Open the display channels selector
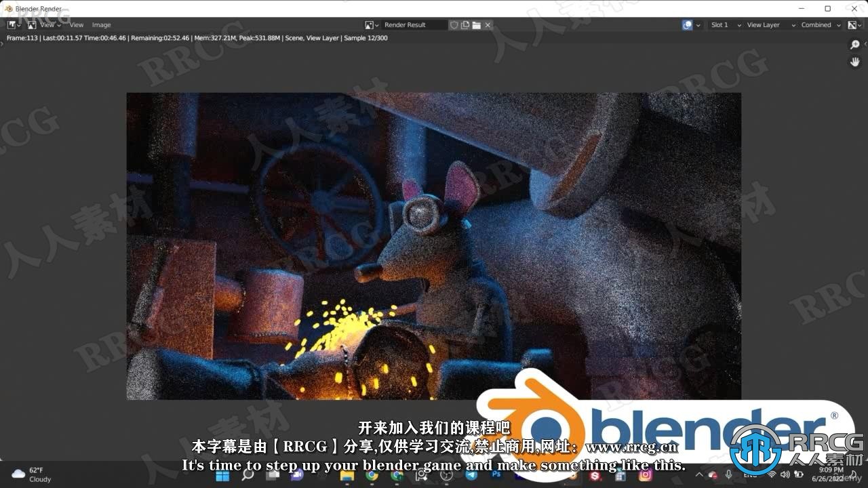 (855, 25)
